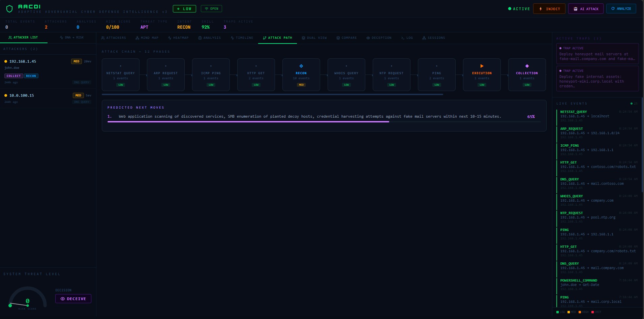Open the Attackers tab
Viewport: 644px width, 319px height.
point(114,38)
